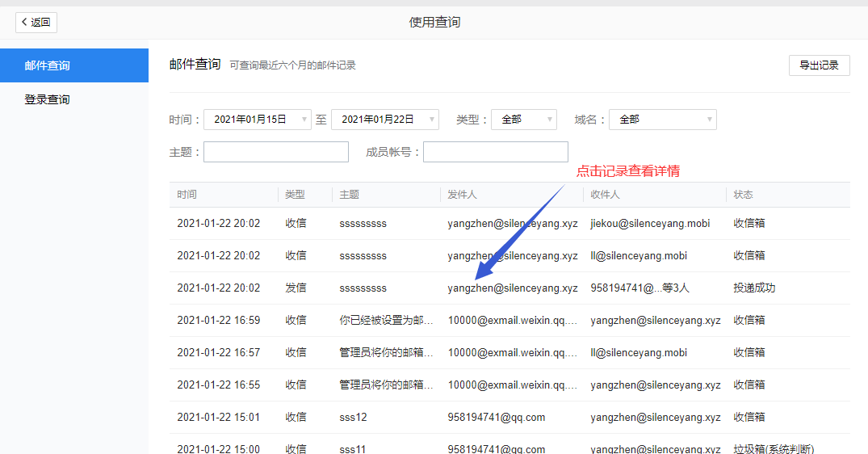
Task: Open the start date dropdown 2021年01月15日
Action: [x=257, y=120]
